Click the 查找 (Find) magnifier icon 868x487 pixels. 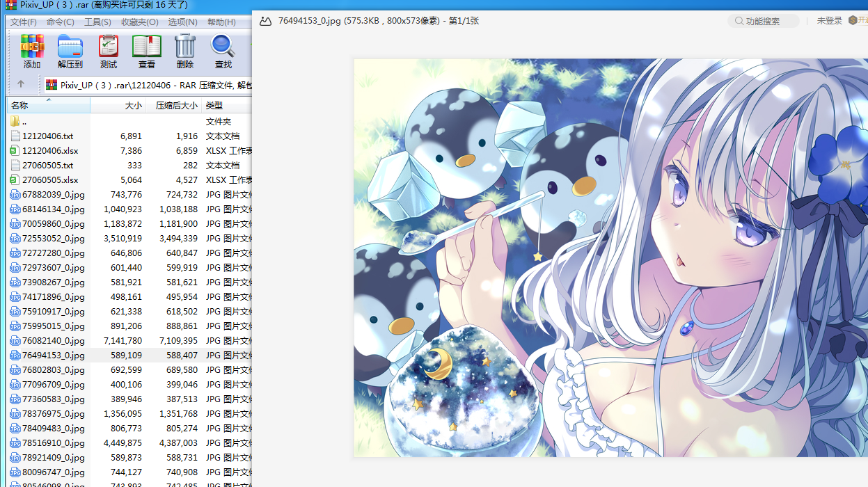[x=223, y=47]
